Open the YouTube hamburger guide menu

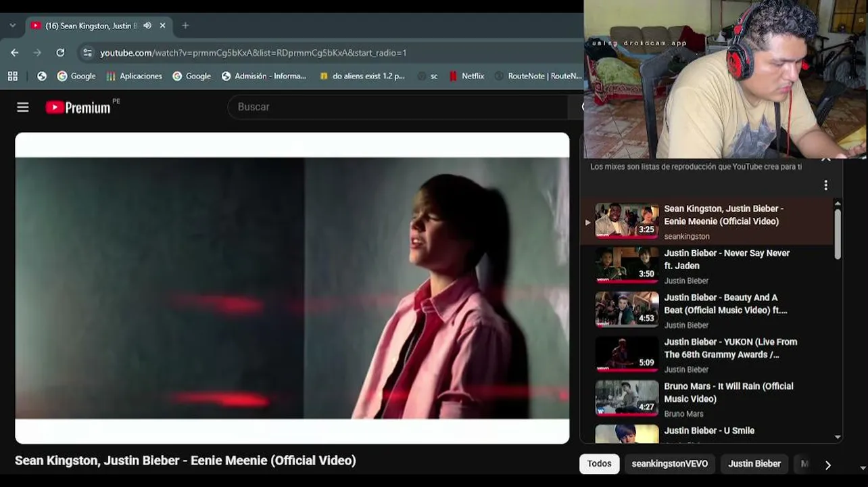(23, 107)
